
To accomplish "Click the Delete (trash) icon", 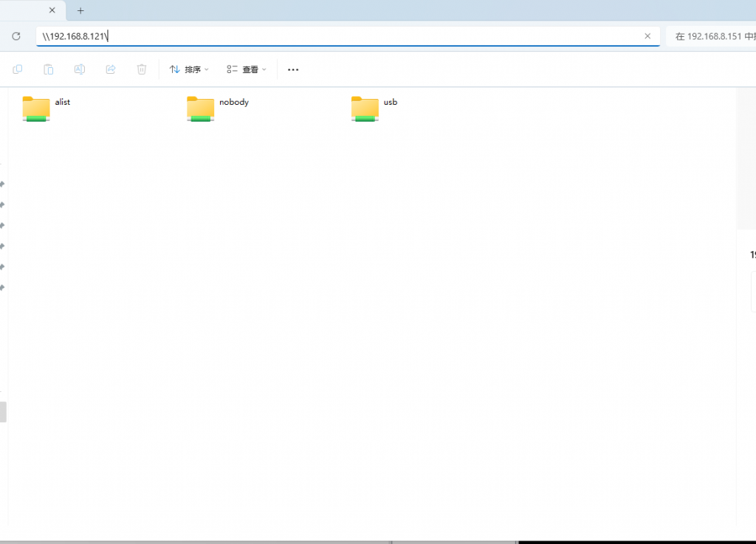I will 142,69.
